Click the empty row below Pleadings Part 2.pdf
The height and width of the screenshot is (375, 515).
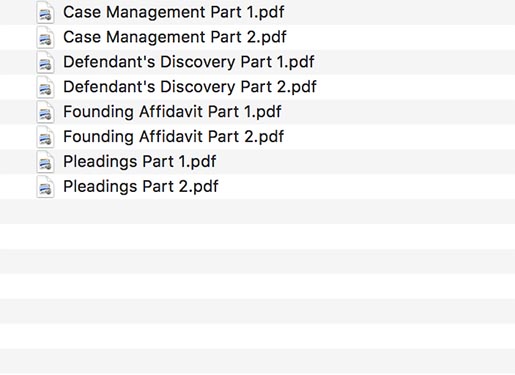tap(257, 212)
